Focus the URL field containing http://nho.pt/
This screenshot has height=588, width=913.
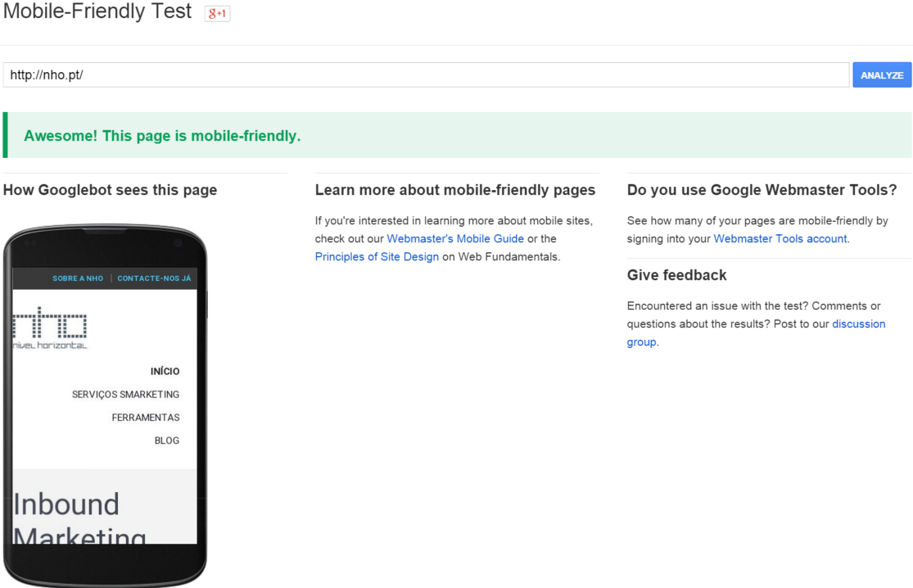pos(426,75)
